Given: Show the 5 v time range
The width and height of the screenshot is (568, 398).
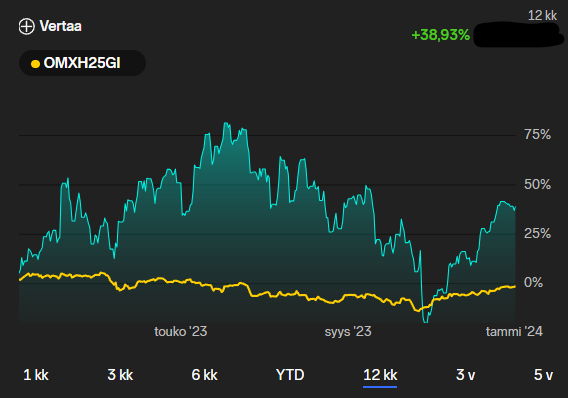Looking at the screenshot, I should pyautogui.click(x=543, y=375).
